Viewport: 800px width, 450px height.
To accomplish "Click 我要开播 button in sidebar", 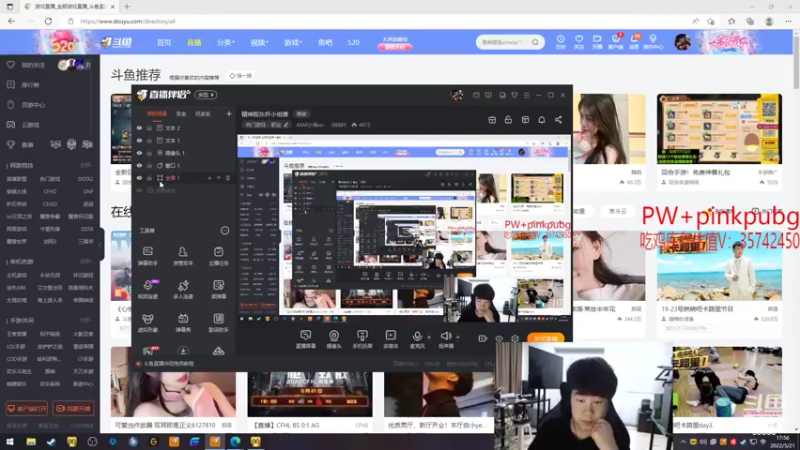I will (x=73, y=408).
